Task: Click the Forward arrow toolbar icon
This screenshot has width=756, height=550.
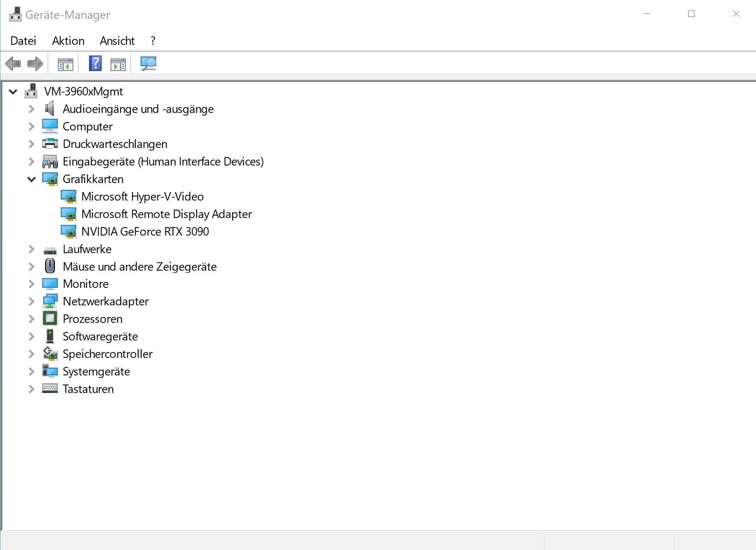Action: tap(35, 64)
